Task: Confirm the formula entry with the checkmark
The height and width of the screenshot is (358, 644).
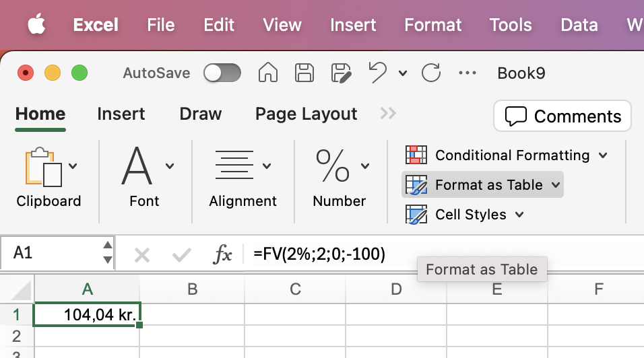Action: (x=181, y=256)
